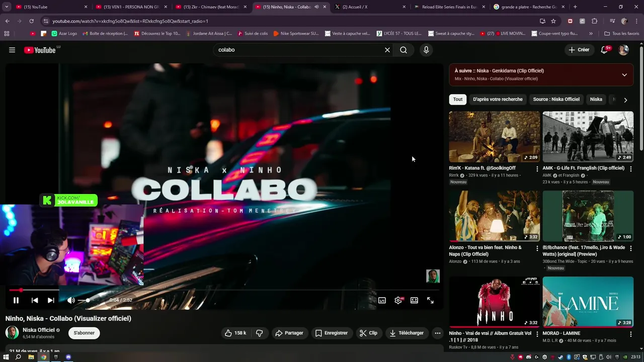Open the Créer upload button

579,50
